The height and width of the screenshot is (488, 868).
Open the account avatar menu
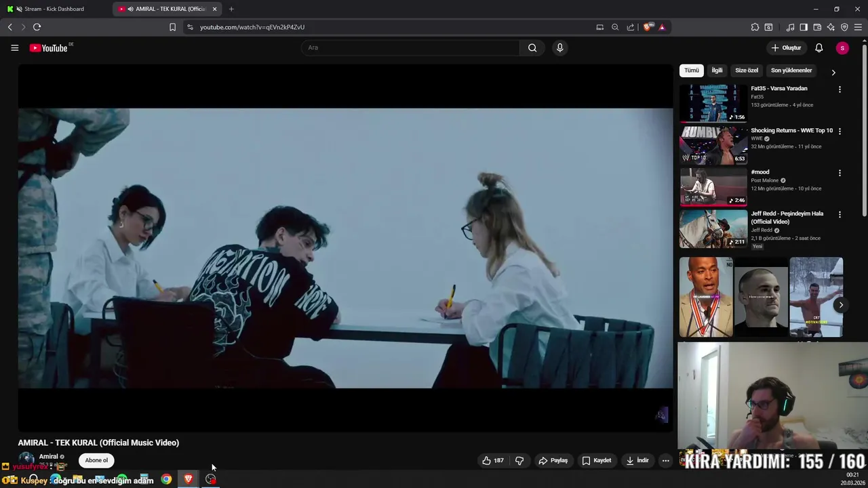pyautogui.click(x=842, y=47)
